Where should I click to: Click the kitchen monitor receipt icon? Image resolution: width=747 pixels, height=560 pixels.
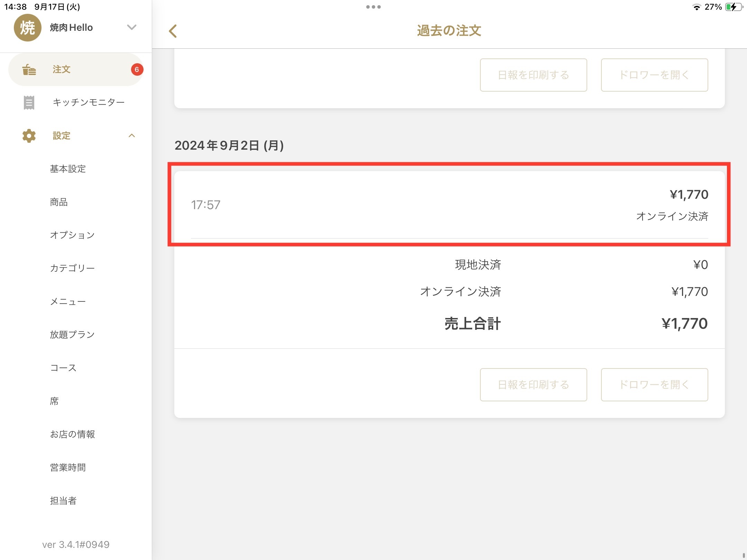pos(29,102)
